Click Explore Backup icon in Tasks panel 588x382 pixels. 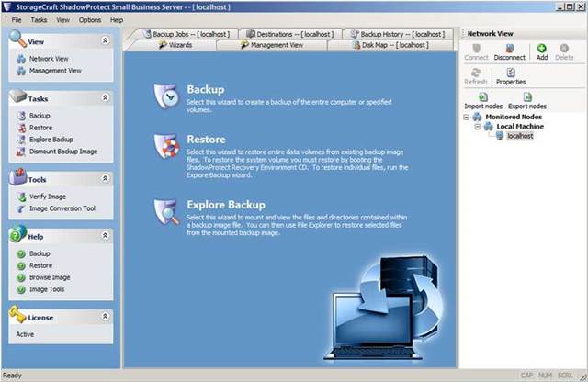click(x=21, y=140)
